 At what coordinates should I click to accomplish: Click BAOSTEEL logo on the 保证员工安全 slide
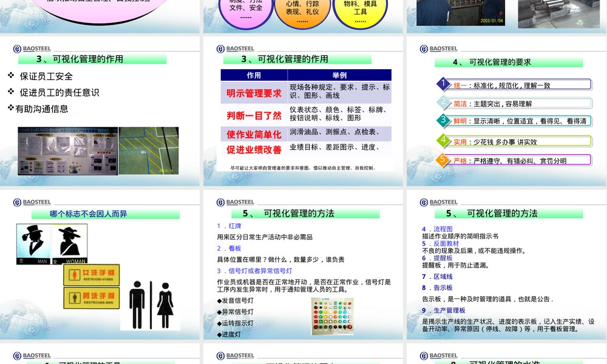[32, 49]
